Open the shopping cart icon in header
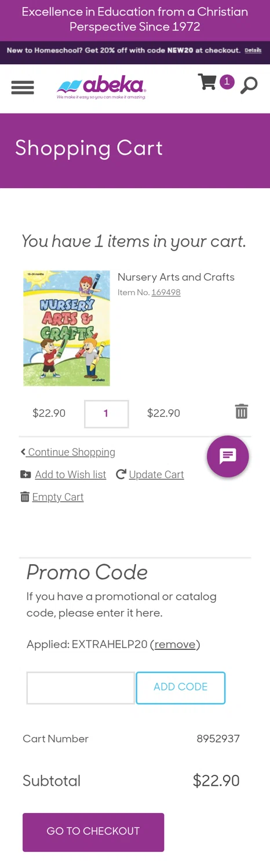270x868 pixels. pos(207,82)
